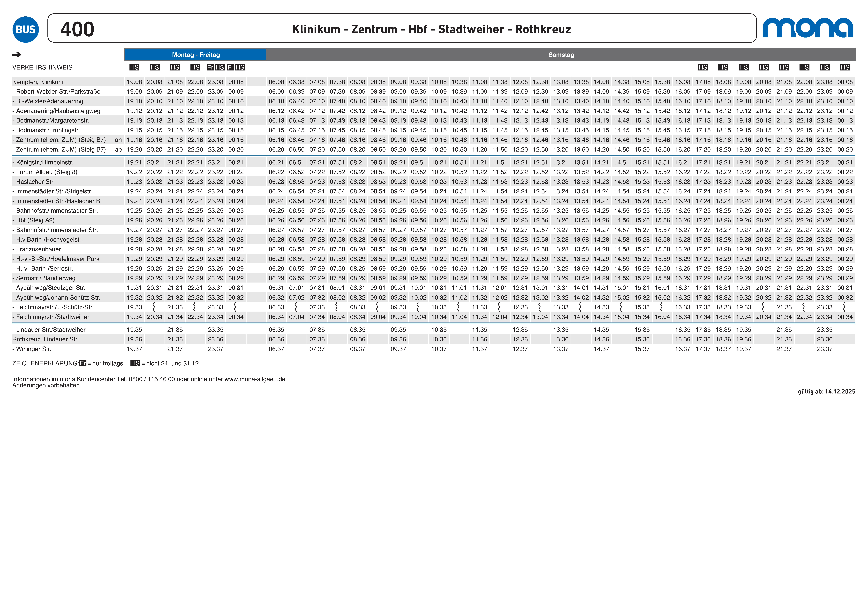The image size is (868, 614).
Task: Click the black direction arrow icon
Action: click(17, 55)
